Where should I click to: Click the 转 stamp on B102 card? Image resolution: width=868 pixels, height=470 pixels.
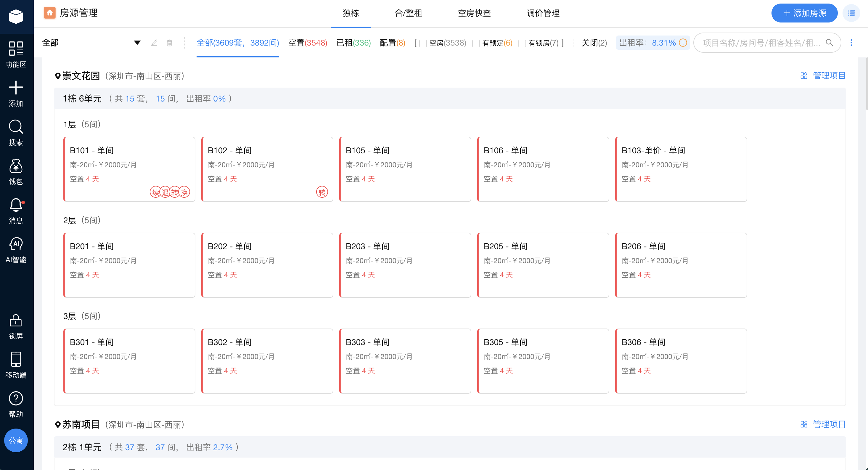pos(322,192)
